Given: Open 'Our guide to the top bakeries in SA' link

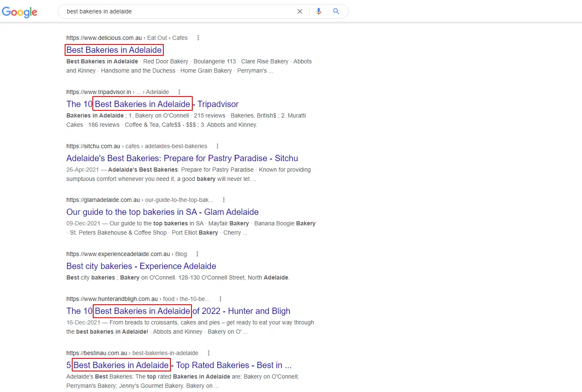Looking at the screenshot, I should tap(163, 212).
